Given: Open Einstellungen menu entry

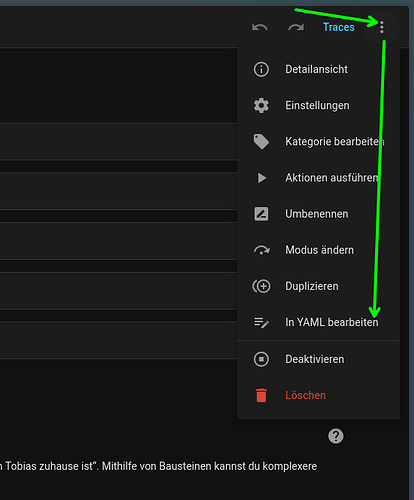Looking at the screenshot, I should (x=318, y=105).
